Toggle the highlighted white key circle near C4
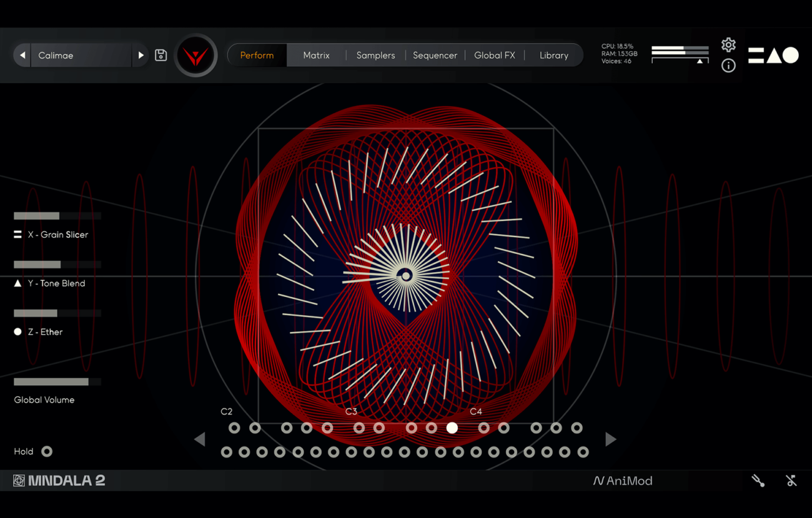Image resolution: width=812 pixels, height=518 pixels. tap(452, 428)
